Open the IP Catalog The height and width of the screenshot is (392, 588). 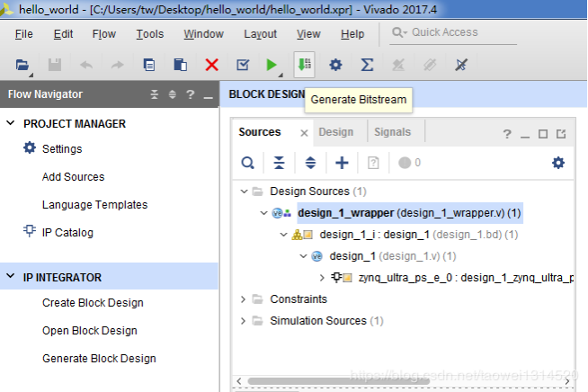[67, 233]
